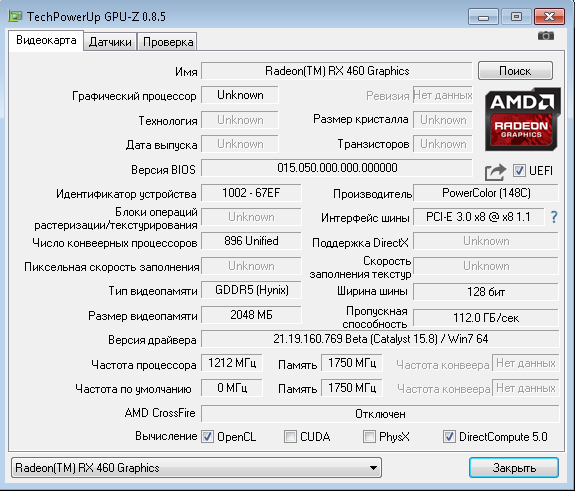Click the PowerColor (148C) manufacturer field
575x492 pixels.
pyautogui.click(x=486, y=193)
